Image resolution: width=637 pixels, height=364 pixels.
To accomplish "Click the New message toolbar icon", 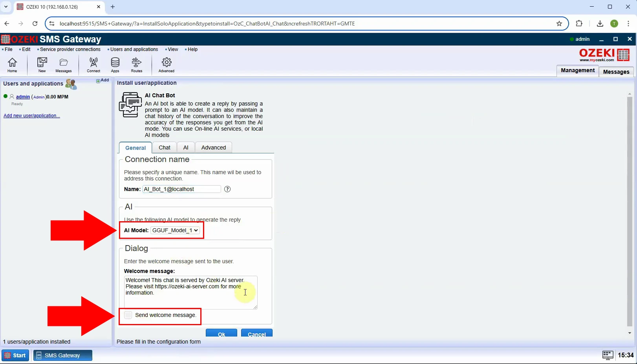I will click(42, 65).
